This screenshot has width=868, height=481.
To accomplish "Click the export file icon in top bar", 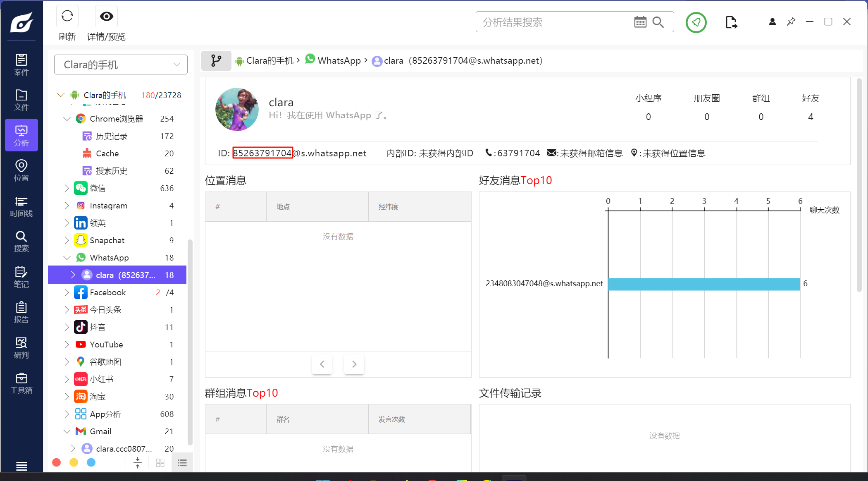I will pyautogui.click(x=731, y=22).
